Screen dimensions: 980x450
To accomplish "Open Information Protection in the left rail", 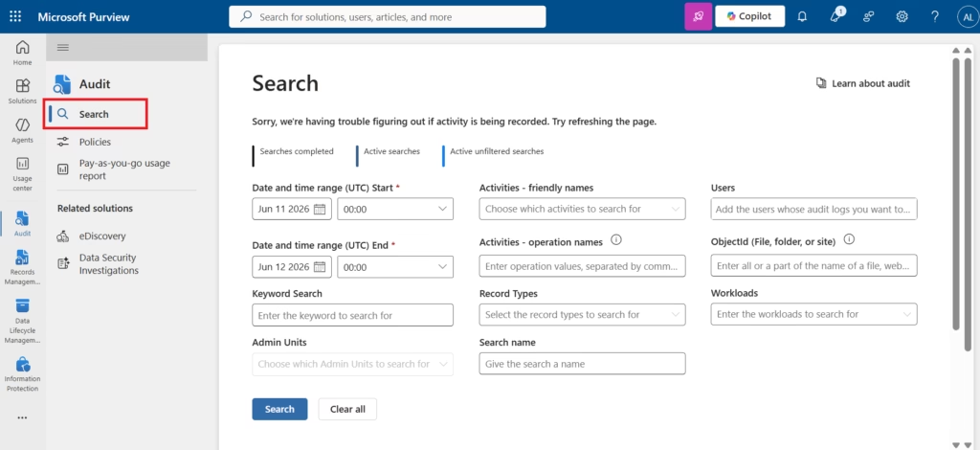I will pyautogui.click(x=23, y=374).
